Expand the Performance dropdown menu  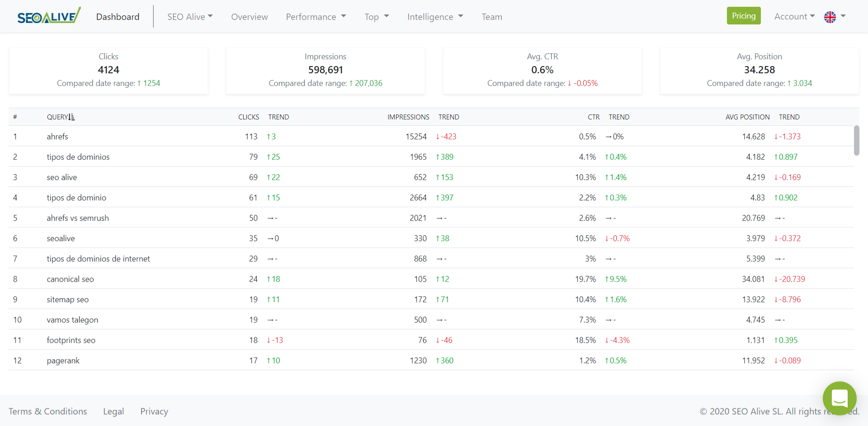tap(316, 17)
